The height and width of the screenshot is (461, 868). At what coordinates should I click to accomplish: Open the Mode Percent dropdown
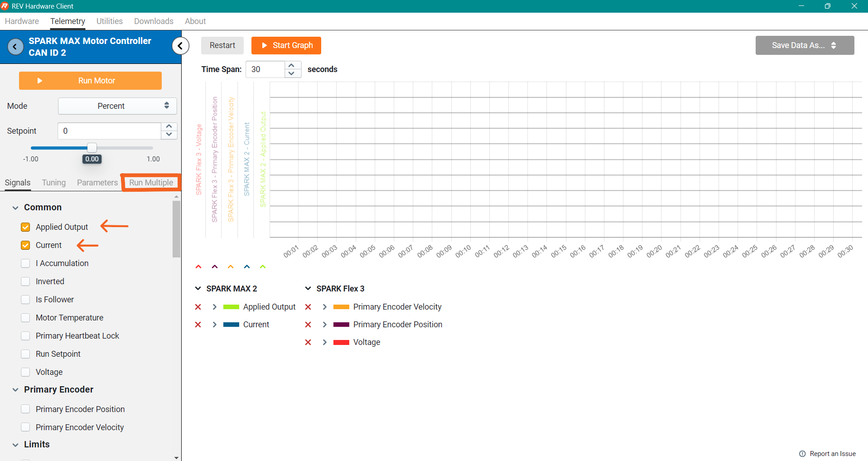coord(117,106)
